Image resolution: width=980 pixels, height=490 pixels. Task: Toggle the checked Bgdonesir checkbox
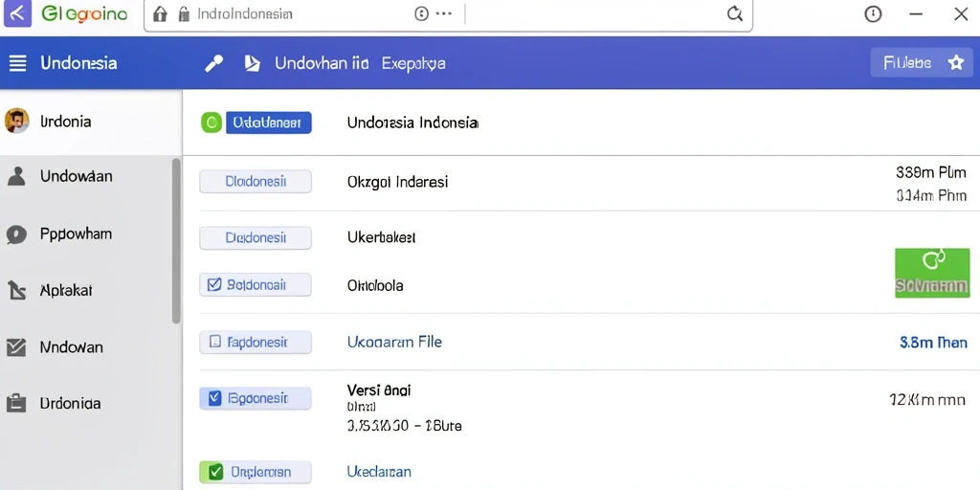pos(214,398)
